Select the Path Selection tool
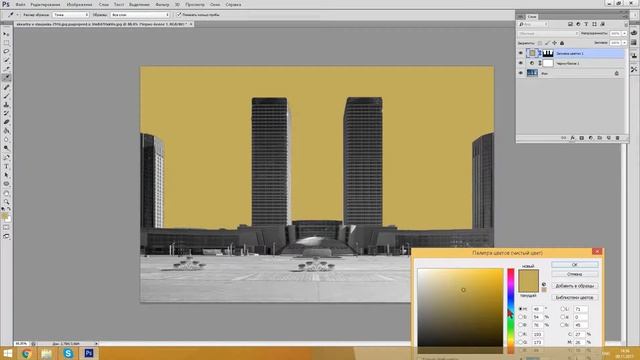Screen dimensions: 640x360 (x=6, y=175)
